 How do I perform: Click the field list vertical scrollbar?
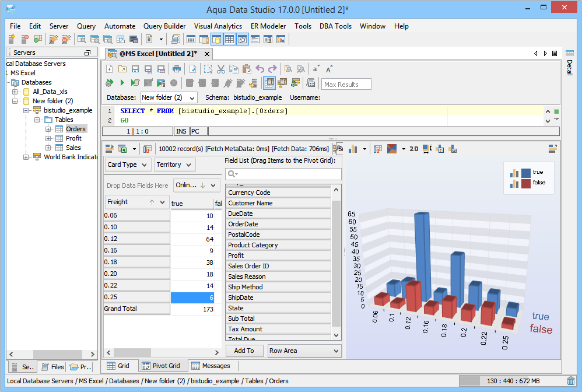pyautogui.click(x=336, y=262)
